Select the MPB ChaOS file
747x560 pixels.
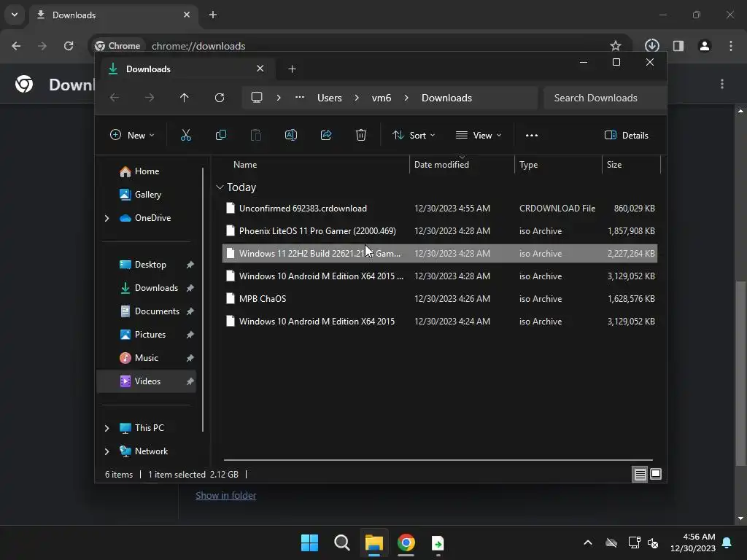point(440,299)
